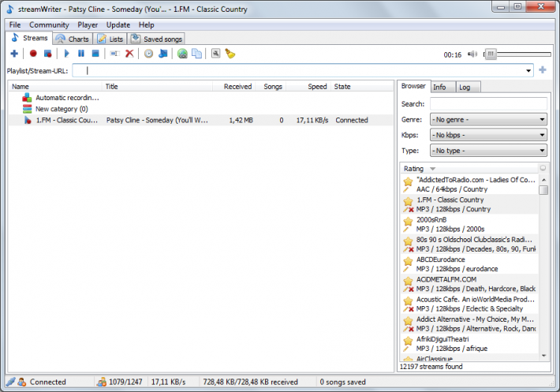This screenshot has width=560, height=392.
Task: Select 1.FM - Classic Country in the browser list
Action: pyautogui.click(x=469, y=204)
